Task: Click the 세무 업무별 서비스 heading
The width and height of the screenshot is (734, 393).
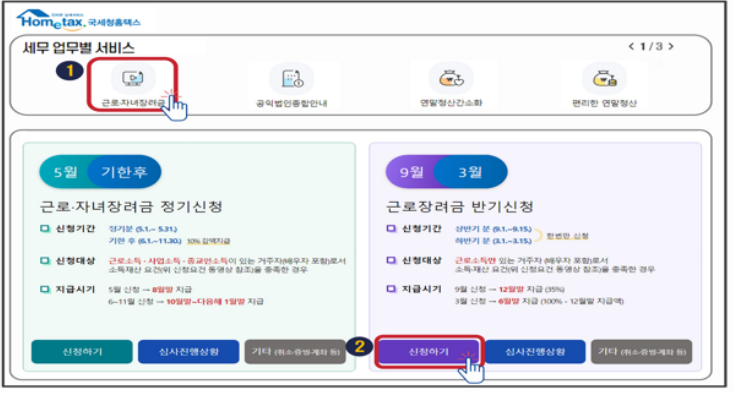Action: pyautogui.click(x=79, y=48)
